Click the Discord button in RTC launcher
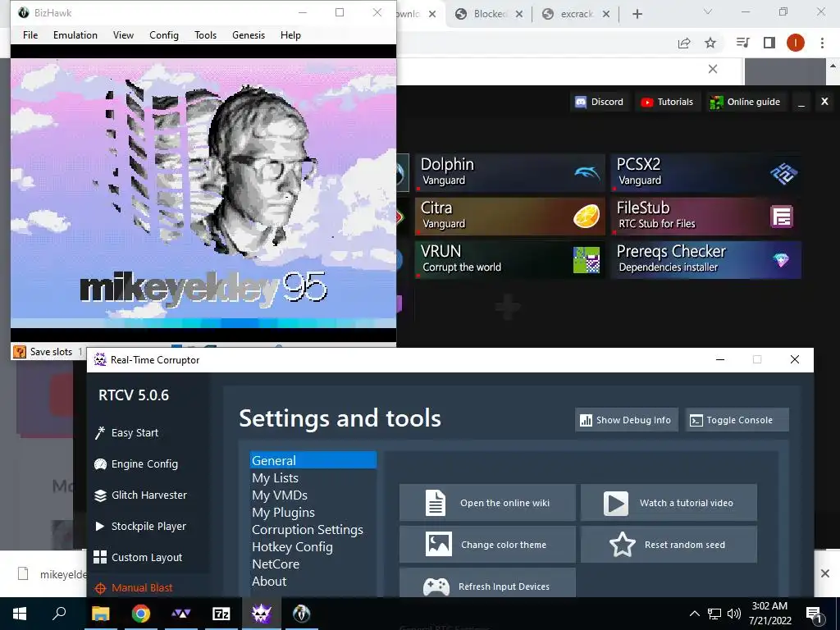This screenshot has height=630, width=840. tap(599, 102)
